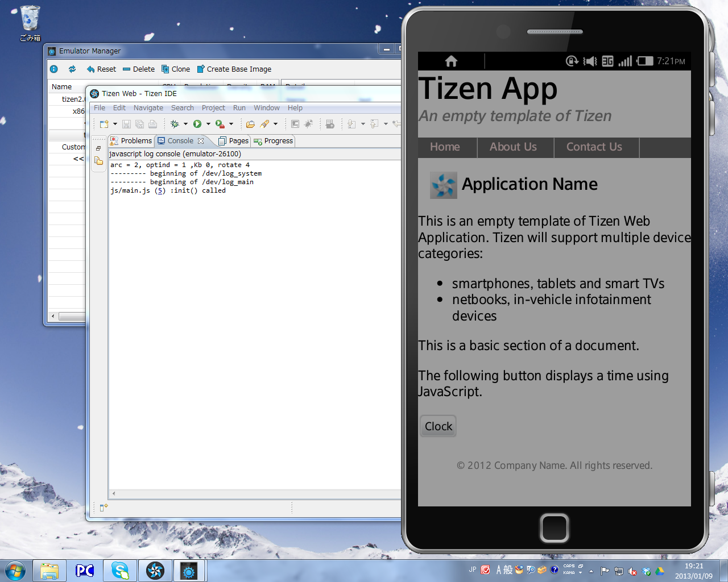Tap the Clock button in emulator

[x=439, y=426]
